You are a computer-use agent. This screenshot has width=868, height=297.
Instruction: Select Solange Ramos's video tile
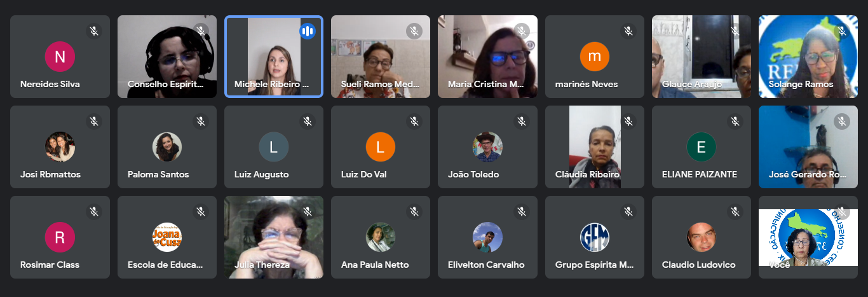[808, 57]
